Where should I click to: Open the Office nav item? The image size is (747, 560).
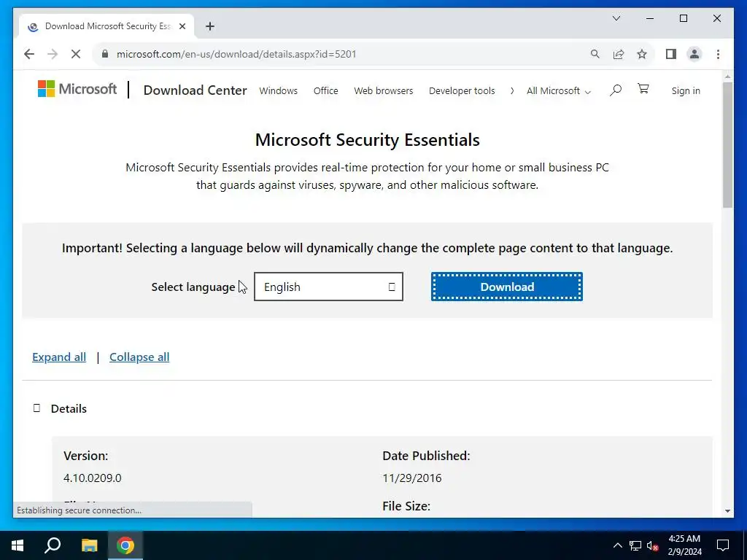click(x=326, y=90)
